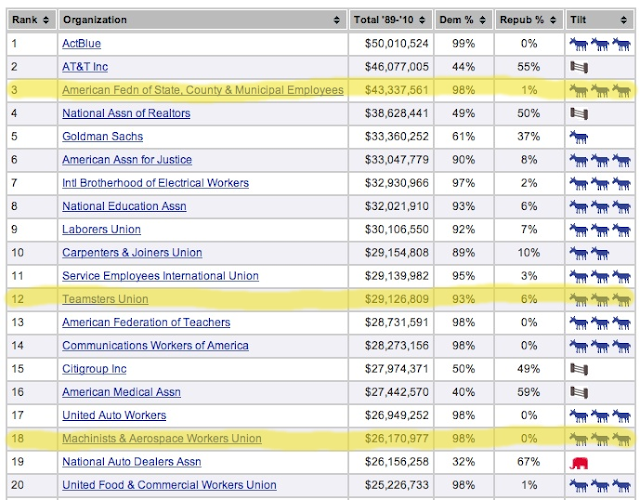Viewport: 640px width, 500px height.
Task: Select the 55% Repub value for AT&T
Action: (x=529, y=67)
